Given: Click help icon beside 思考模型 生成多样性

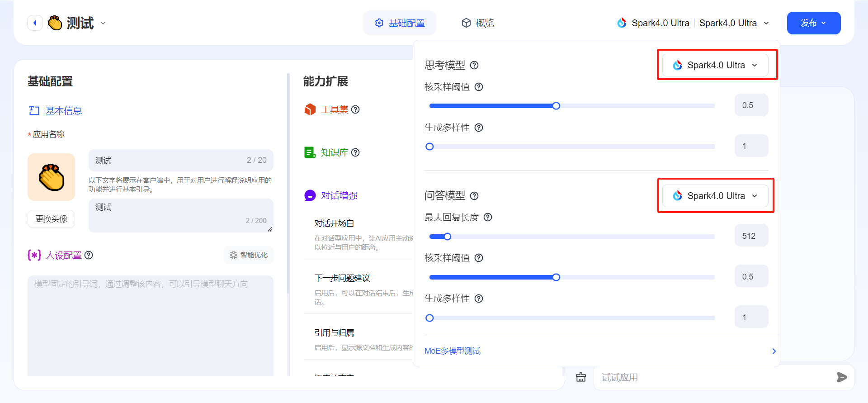Looking at the screenshot, I should click(x=479, y=128).
